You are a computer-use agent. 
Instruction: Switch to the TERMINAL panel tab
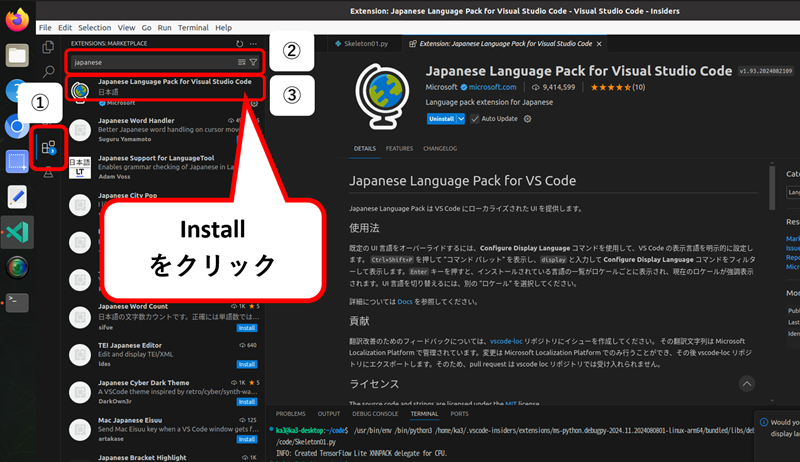click(x=424, y=414)
